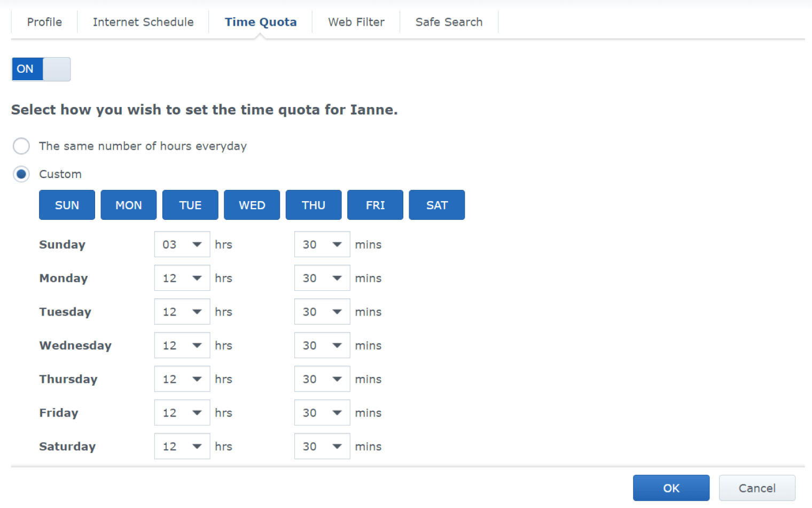Select 'The same number of hours everyday'
Image resolution: width=812 pixels, height=508 pixels.
(x=21, y=146)
